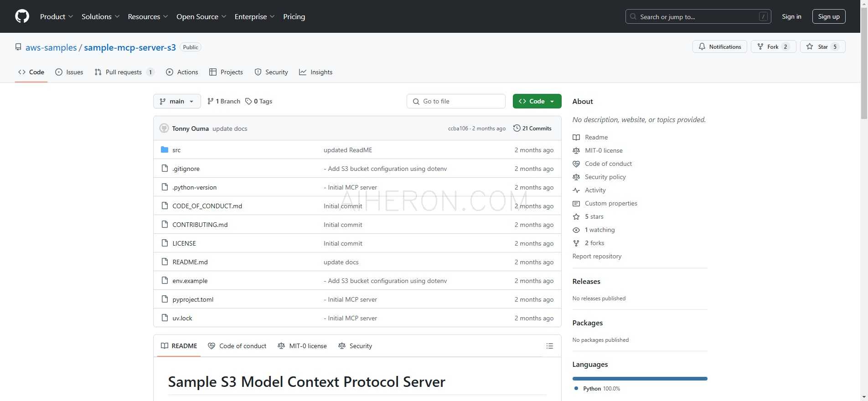This screenshot has width=868, height=401.
Task: Click the Python language color dot
Action: click(x=576, y=388)
